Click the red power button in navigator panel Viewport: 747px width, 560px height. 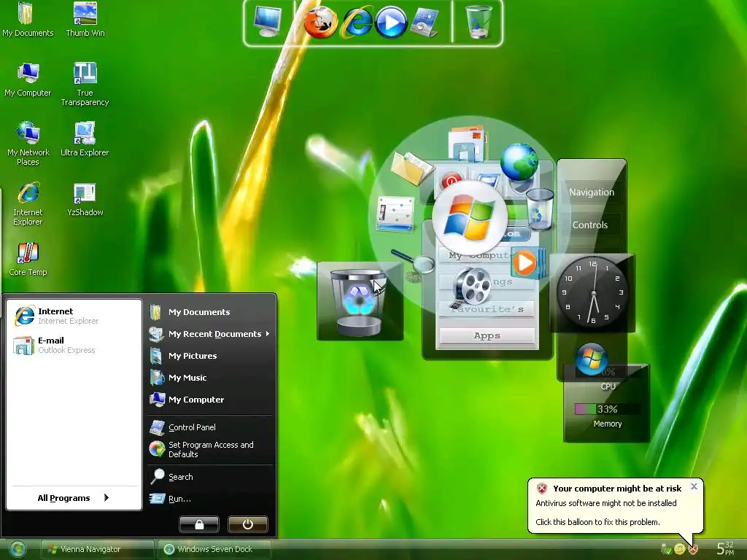coord(451,182)
